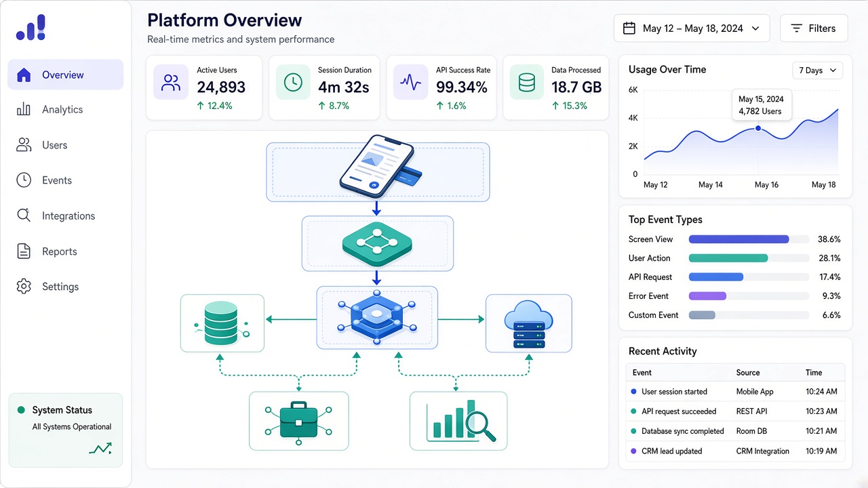Click the Reports document icon

[24, 251]
